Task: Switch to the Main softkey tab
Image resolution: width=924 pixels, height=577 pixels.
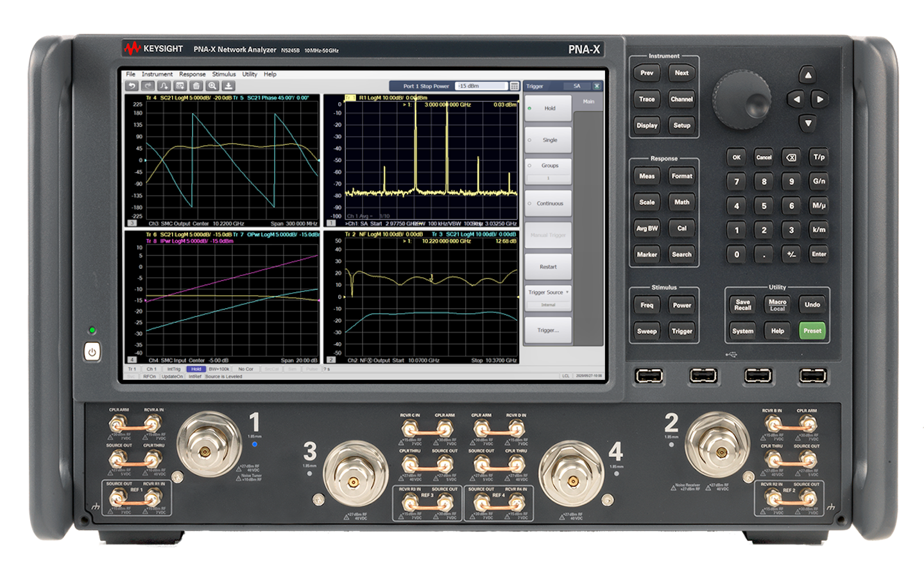Action: point(588,102)
